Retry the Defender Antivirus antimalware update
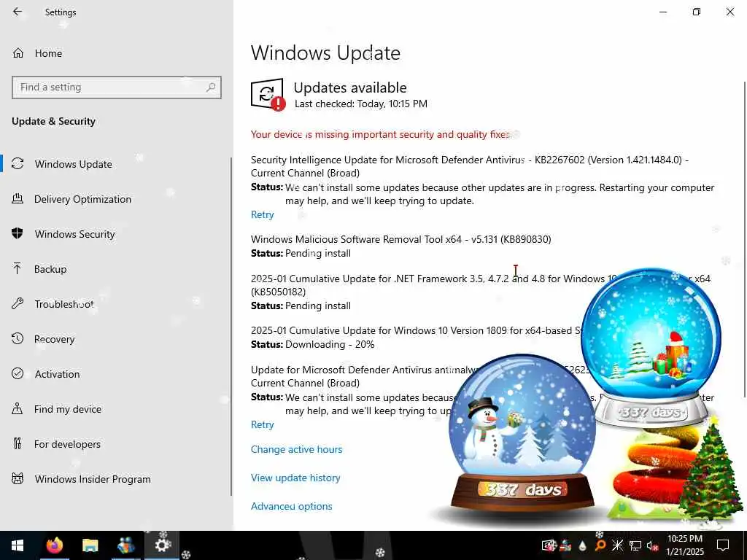 [263, 425]
